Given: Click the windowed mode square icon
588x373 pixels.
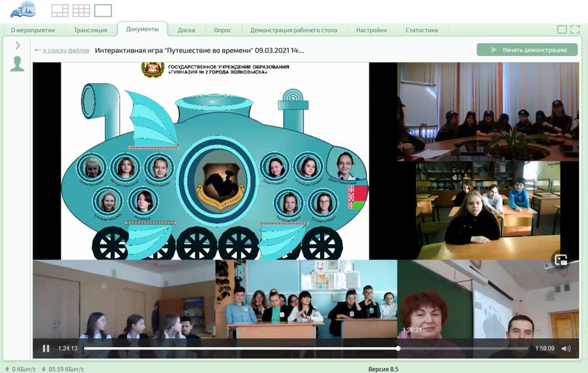Looking at the screenshot, I should (x=562, y=29).
